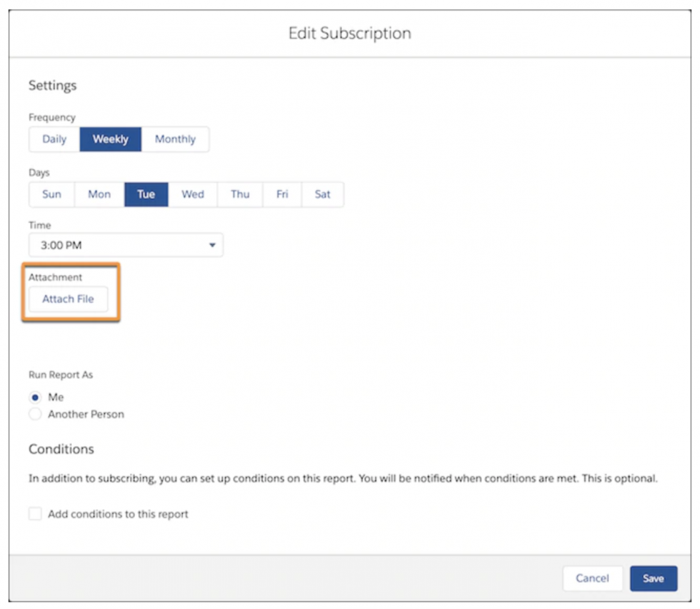The image size is (700, 609).
Task: Select the Monthly frequency option
Action: (175, 139)
